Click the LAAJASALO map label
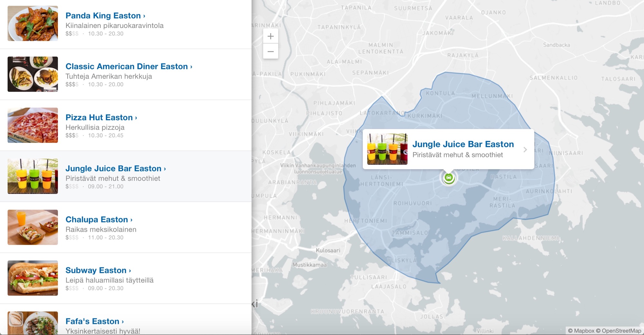Viewport: 644px width, 335px height. pos(389,286)
